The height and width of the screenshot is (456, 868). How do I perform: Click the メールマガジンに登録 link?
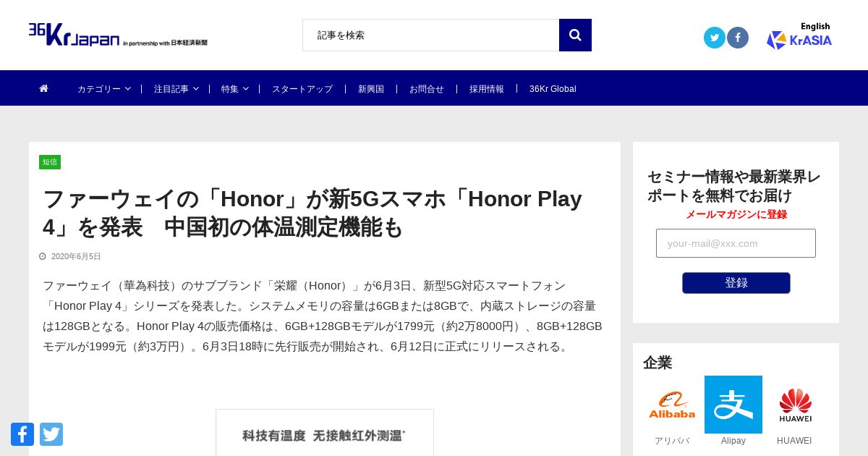tap(736, 214)
